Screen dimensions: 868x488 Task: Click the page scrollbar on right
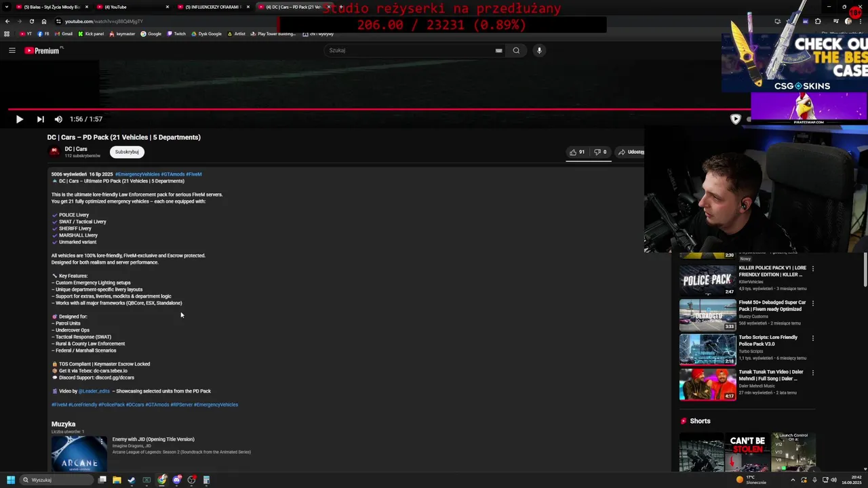click(865, 271)
